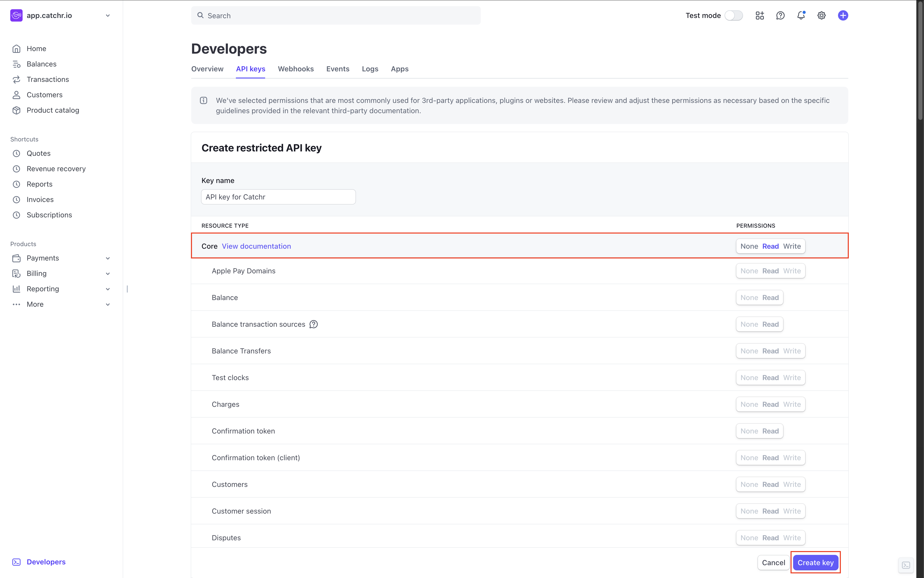Viewport: 924px width, 578px height.
Task: Open the app.catchr.io account switcher chevron
Action: tap(108, 16)
